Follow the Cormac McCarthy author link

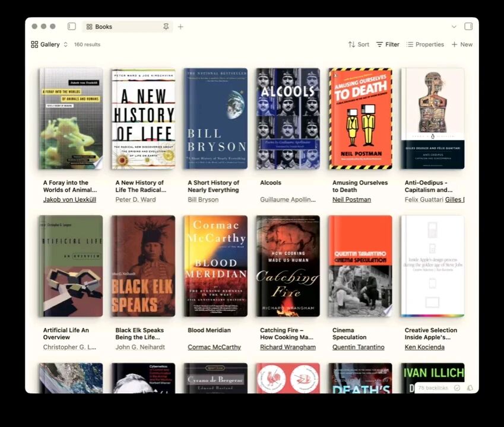click(214, 347)
